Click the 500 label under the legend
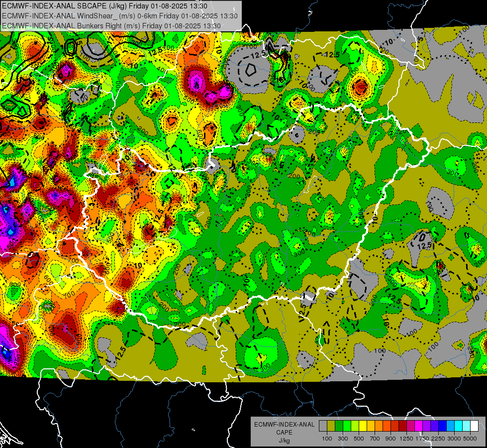This screenshot has width=487, height=448. coord(359,439)
